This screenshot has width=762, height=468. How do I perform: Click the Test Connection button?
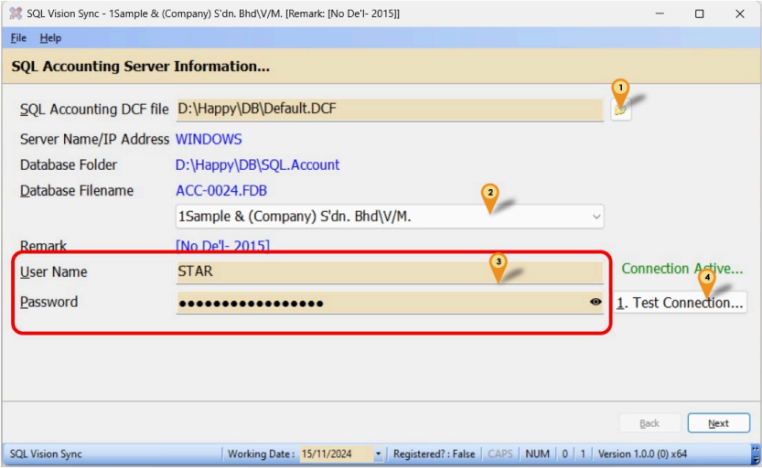pos(680,303)
